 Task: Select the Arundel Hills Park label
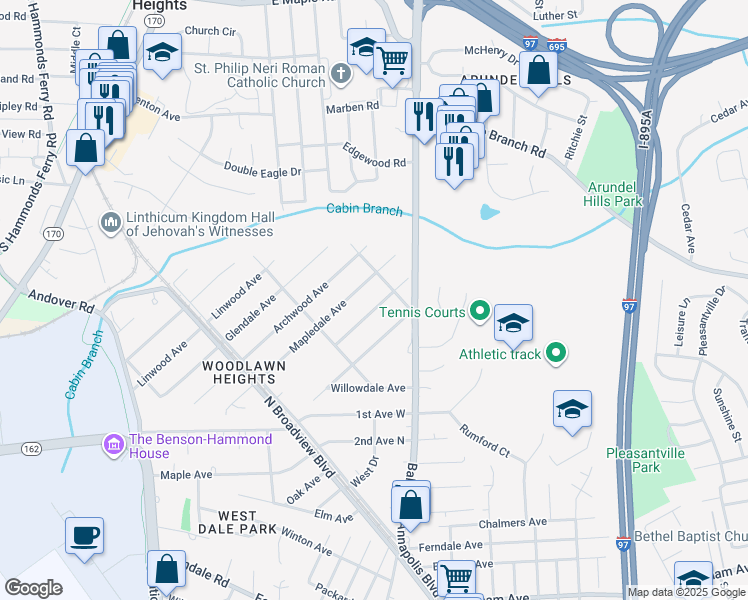pyautogui.click(x=613, y=195)
